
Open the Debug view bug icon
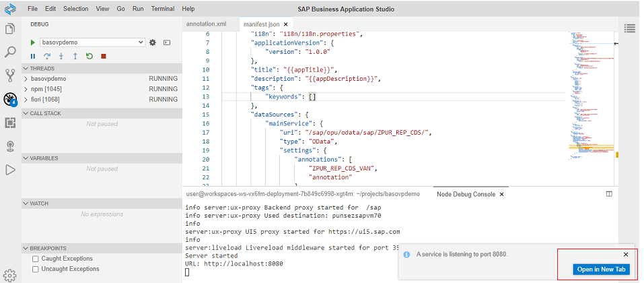(x=10, y=99)
